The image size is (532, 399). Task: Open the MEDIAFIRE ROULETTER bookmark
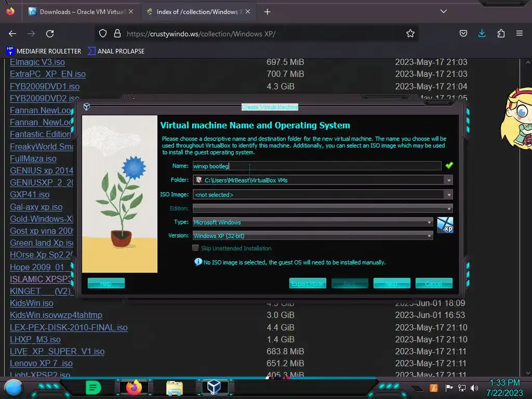click(44, 51)
